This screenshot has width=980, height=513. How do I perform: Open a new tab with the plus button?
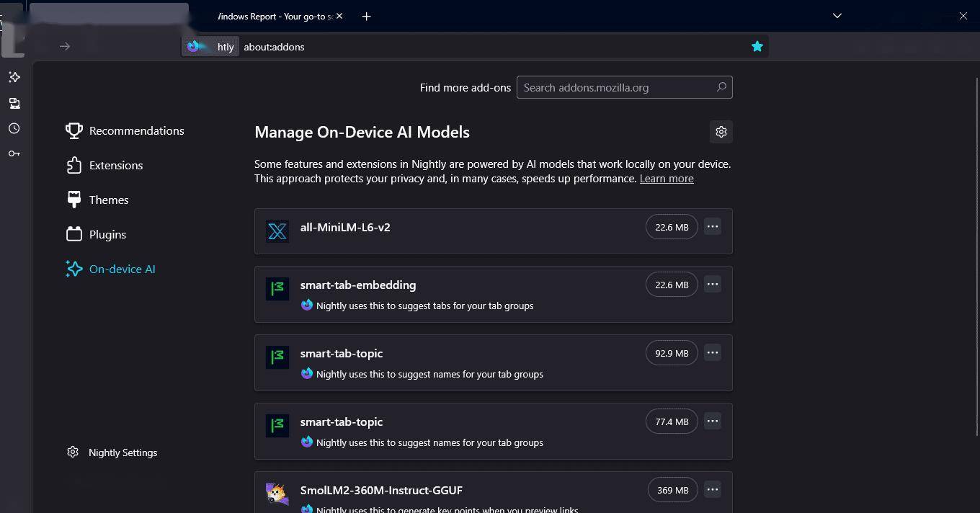[x=366, y=16]
